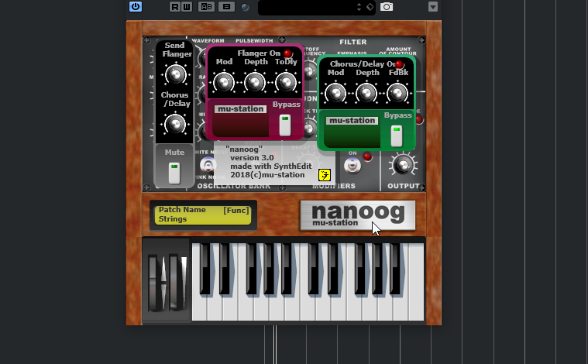Play the first black key on keyboard
The height and width of the screenshot is (364, 588).
(205, 268)
